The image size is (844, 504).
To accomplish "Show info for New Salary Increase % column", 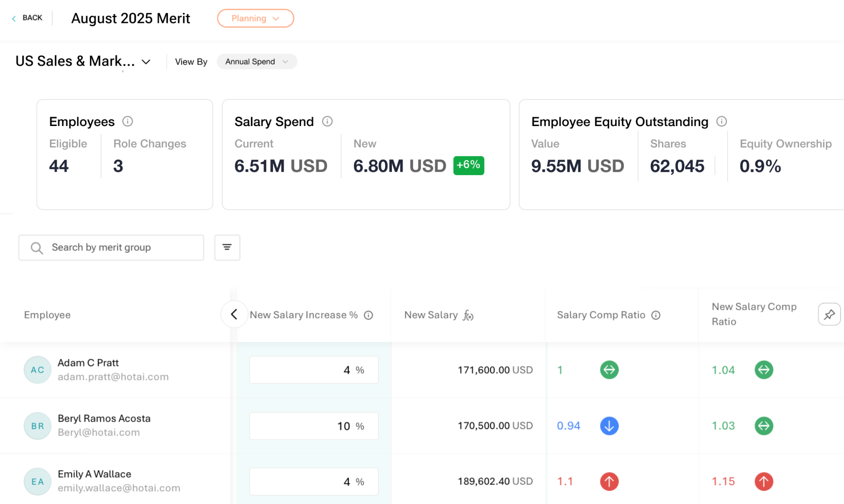I will [x=368, y=315].
